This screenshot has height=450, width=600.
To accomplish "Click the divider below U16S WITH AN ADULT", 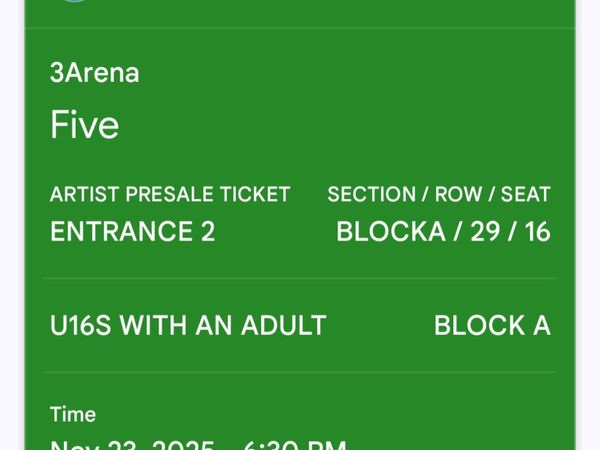I will coord(300,372).
